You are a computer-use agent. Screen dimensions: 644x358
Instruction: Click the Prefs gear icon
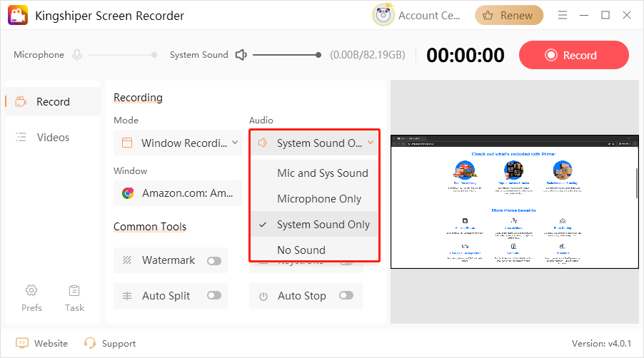31,290
